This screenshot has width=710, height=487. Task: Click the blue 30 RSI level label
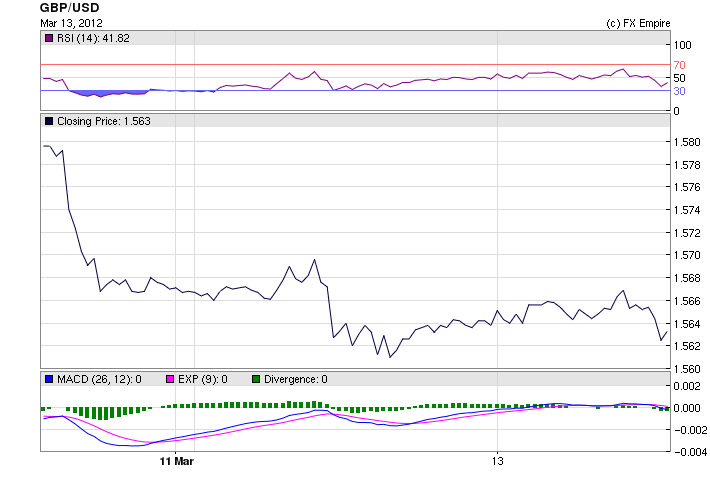pyautogui.click(x=679, y=91)
